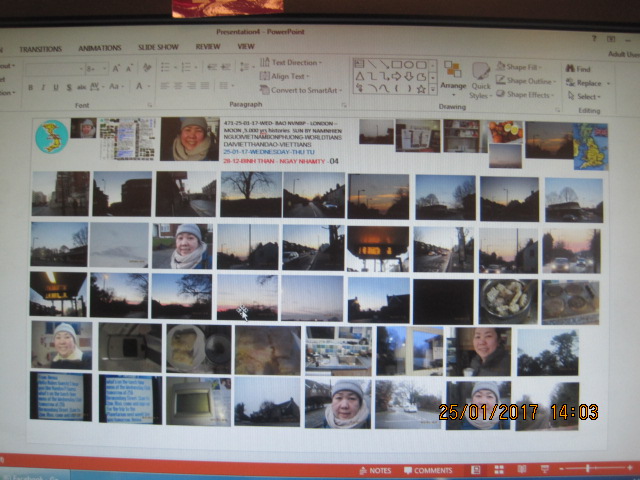Expand the shapes gallery More button
This screenshot has width=640, height=480.
click(x=433, y=90)
